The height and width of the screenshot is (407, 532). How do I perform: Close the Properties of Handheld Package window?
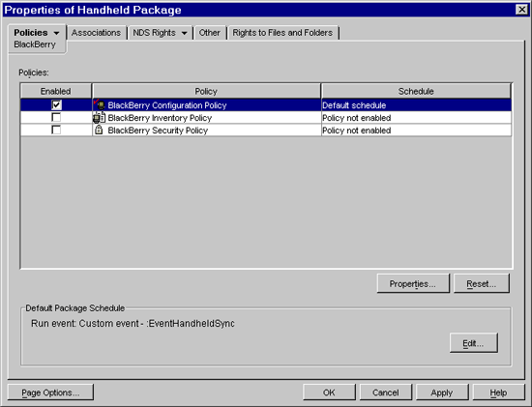tap(521, 10)
